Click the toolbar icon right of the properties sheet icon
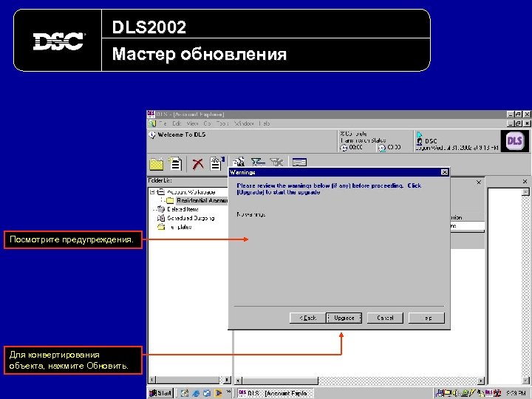532x399 pixels. coord(239,162)
